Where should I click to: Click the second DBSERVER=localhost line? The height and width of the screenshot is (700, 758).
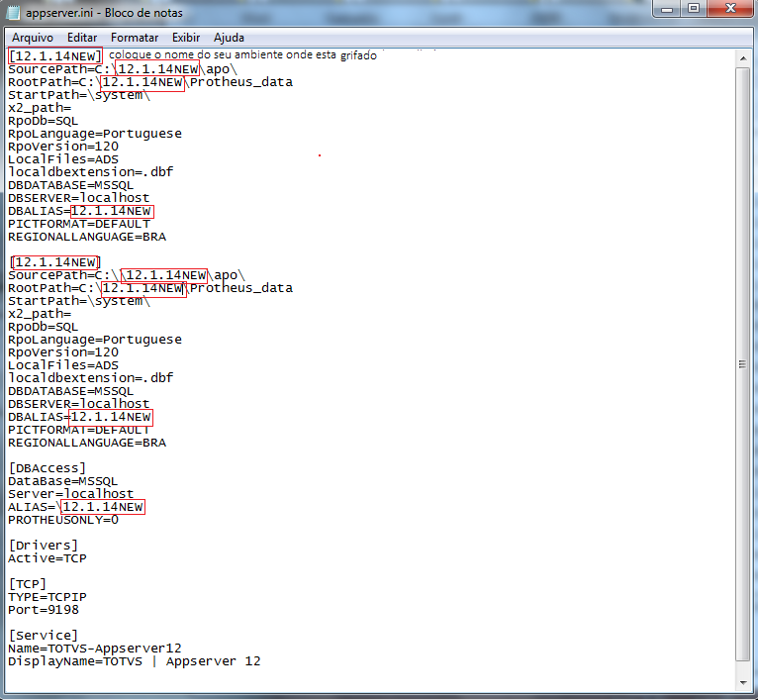[x=79, y=404]
